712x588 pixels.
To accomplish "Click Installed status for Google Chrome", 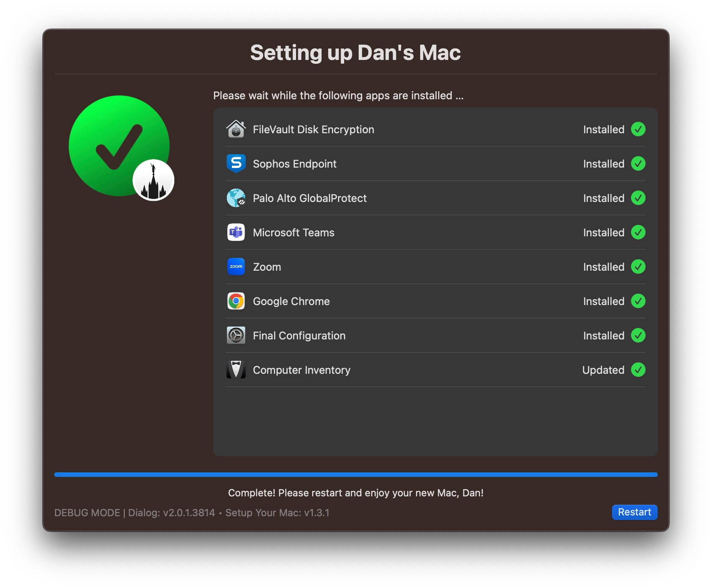I will (x=604, y=301).
